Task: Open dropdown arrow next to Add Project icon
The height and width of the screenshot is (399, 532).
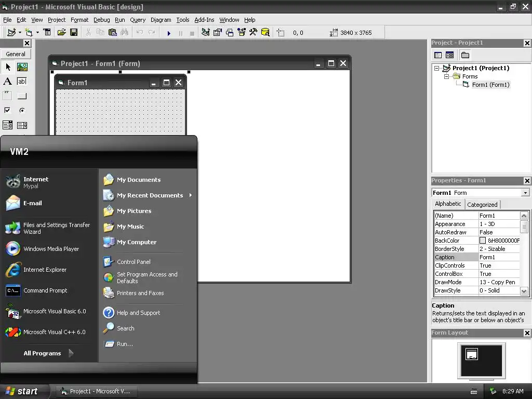Action: (20, 33)
